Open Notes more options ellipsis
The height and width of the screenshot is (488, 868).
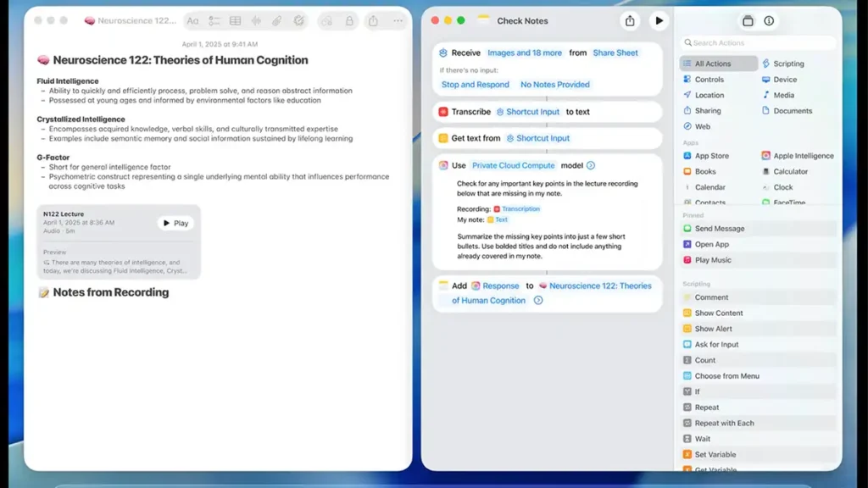[398, 20]
